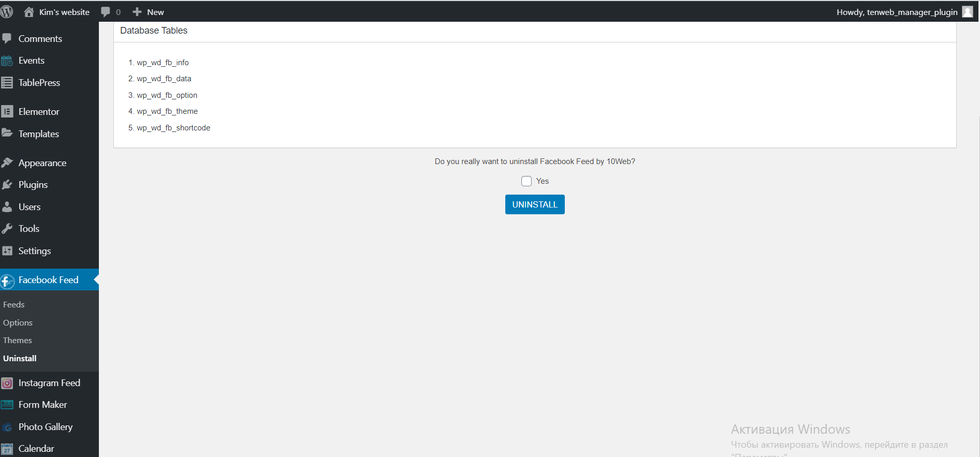Go to Settings menu label
980x457 pixels.
pos(35,251)
